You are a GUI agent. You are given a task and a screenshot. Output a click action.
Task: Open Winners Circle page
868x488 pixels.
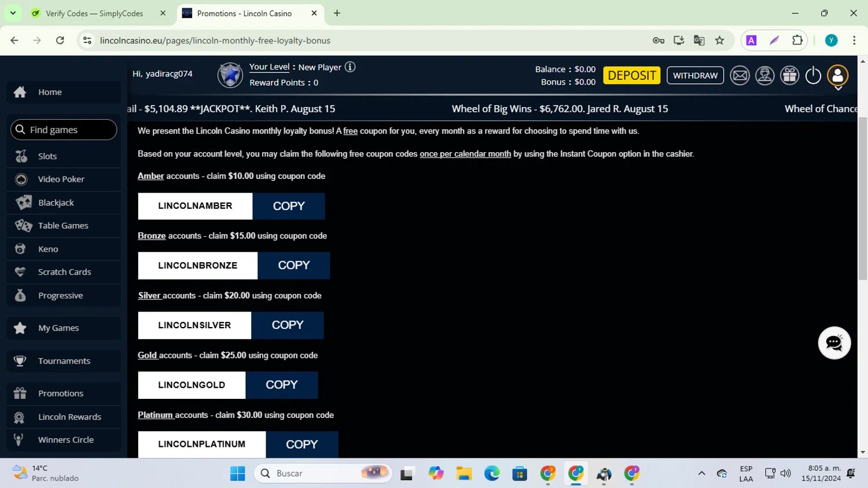tap(64, 440)
